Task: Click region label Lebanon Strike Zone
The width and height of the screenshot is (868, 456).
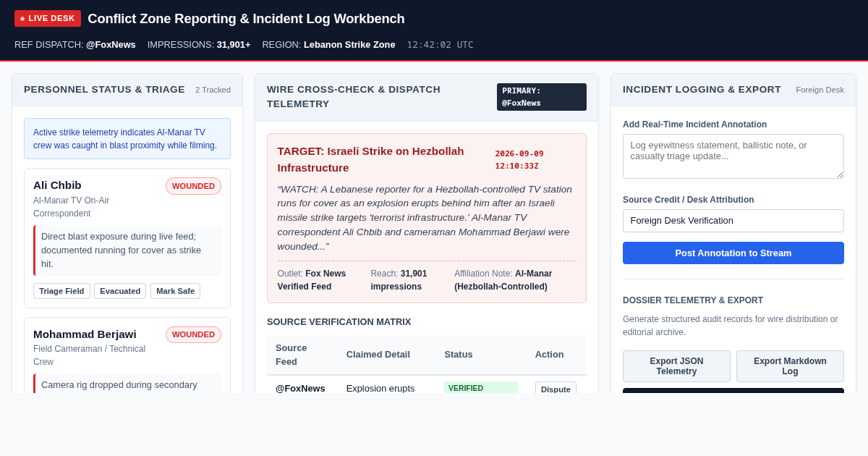Action: [x=349, y=44]
